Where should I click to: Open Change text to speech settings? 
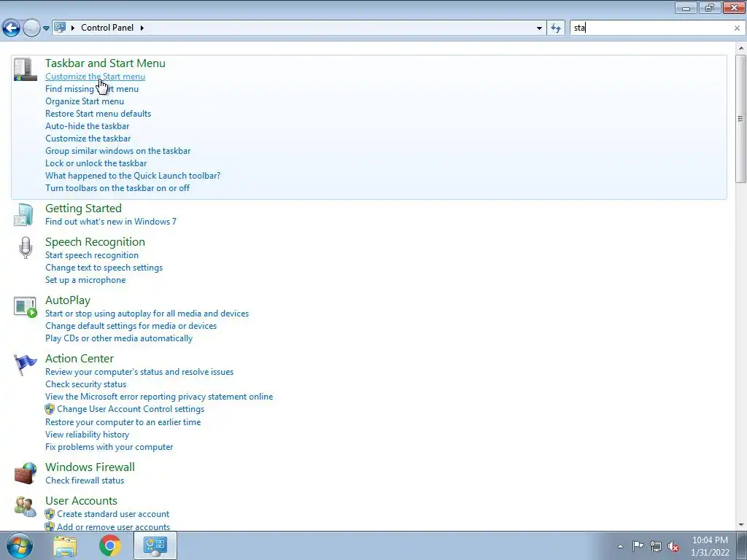tap(104, 268)
